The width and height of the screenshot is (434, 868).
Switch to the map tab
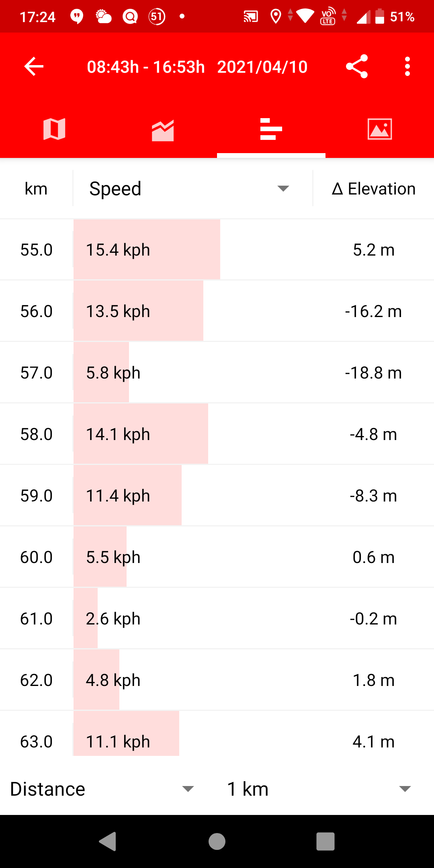[54, 129]
